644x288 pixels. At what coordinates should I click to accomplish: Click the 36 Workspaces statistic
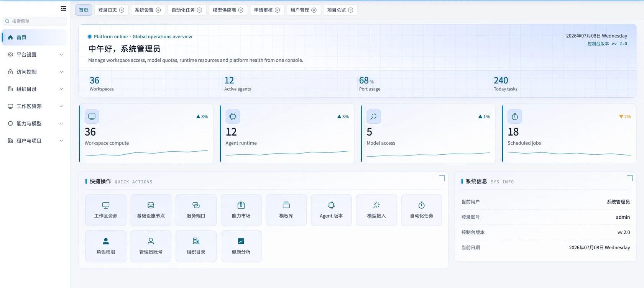click(x=102, y=84)
